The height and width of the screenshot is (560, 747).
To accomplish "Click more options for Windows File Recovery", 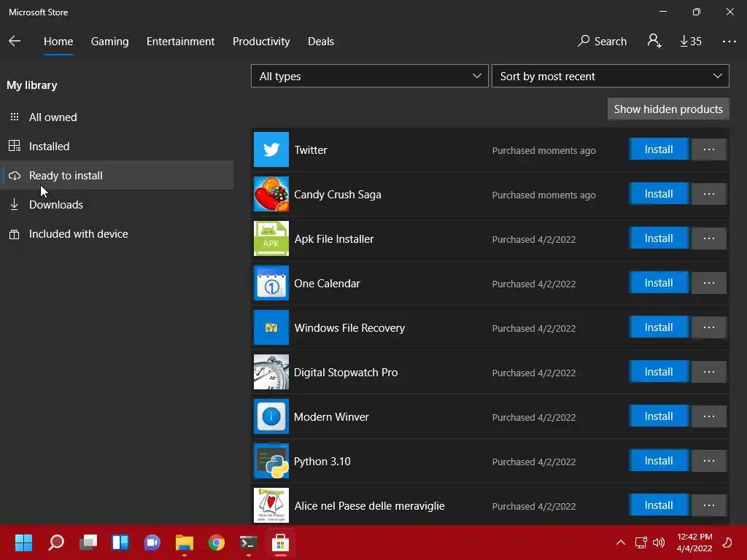I will click(709, 327).
